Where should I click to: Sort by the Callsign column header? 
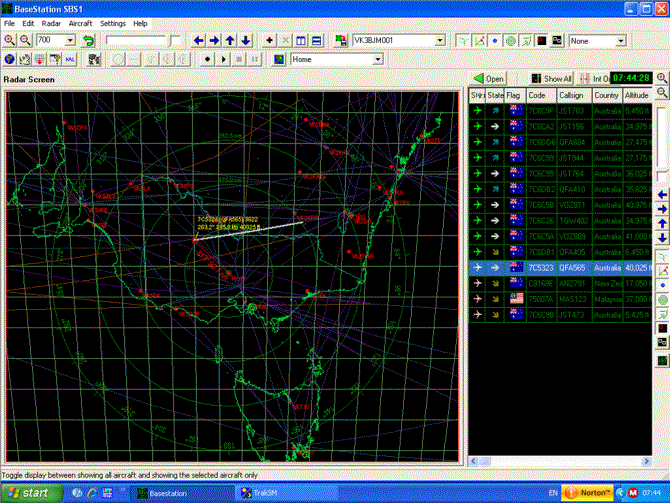574,95
